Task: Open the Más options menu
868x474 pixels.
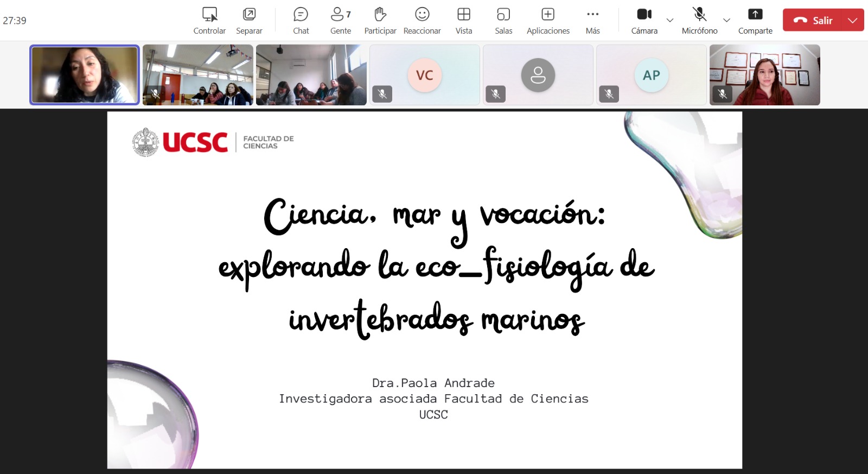Action: (x=592, y=21)
